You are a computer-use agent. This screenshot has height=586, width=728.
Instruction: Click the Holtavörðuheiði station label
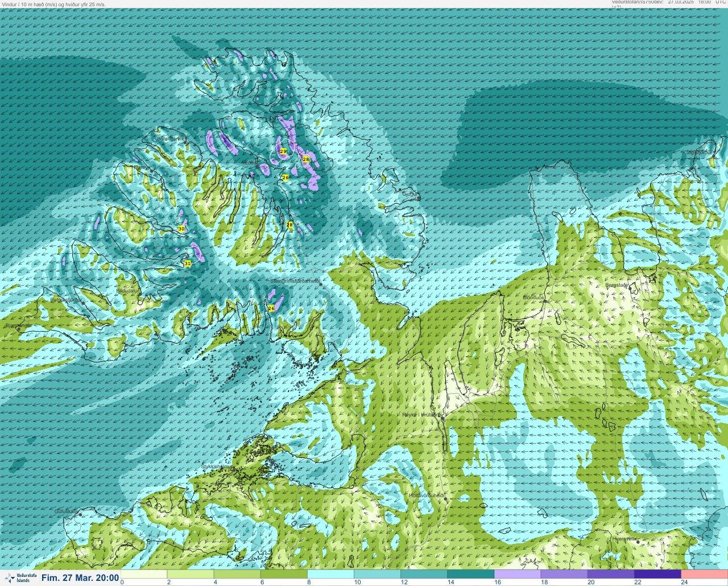pos(427,496)
